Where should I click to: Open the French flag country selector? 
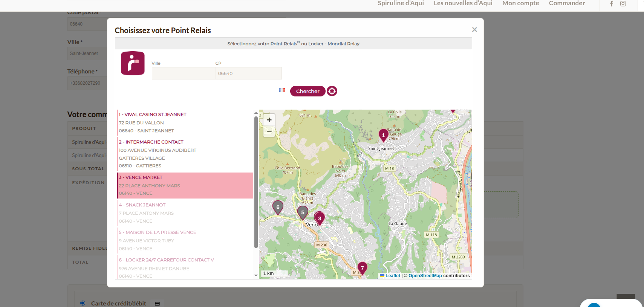coord(282,90)
